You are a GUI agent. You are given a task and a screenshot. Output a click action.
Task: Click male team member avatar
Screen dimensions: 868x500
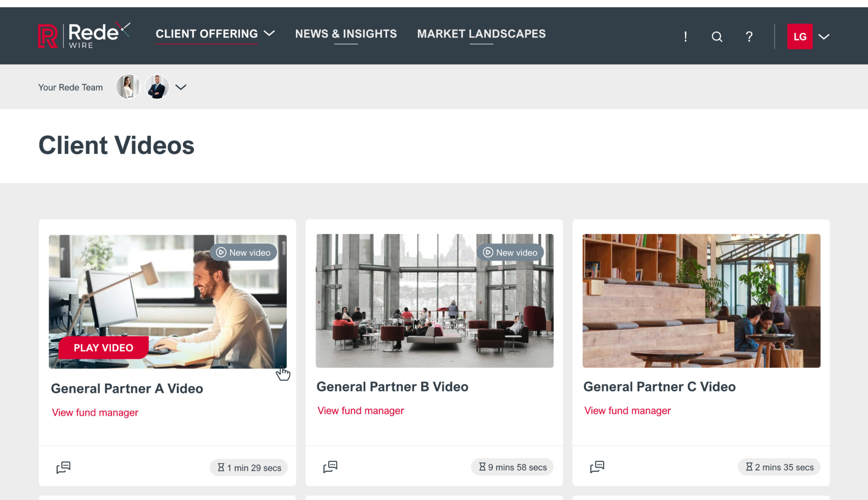pyautogui.click(x=157, y=87)
